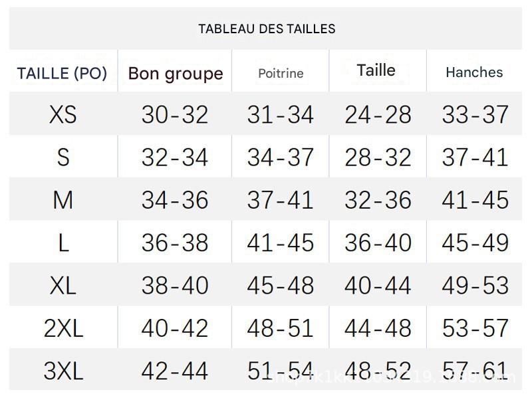Select the XL Hanches value 49-53

(475, 286)
